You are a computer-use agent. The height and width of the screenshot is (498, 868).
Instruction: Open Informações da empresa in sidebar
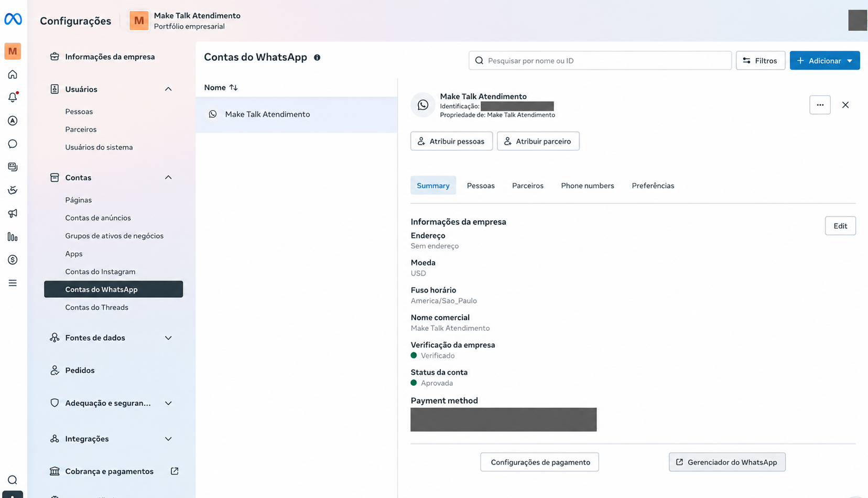(110, 57)
